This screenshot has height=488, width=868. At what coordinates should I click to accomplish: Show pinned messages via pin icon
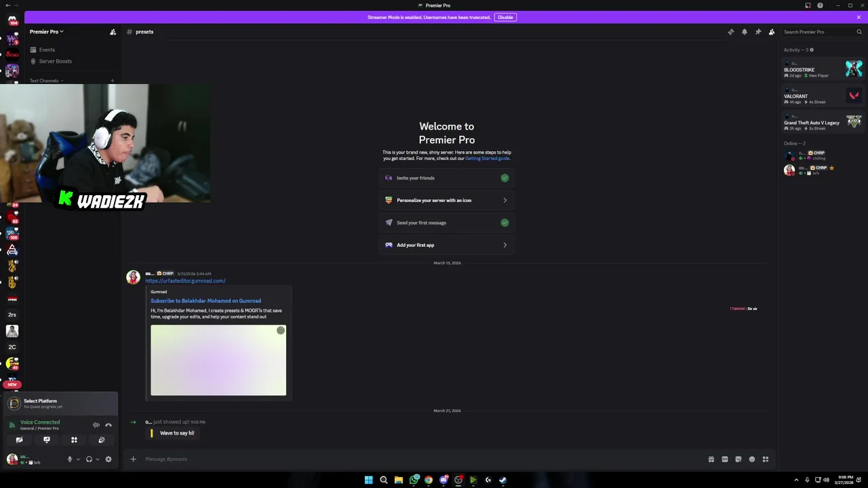click(758, 32)
